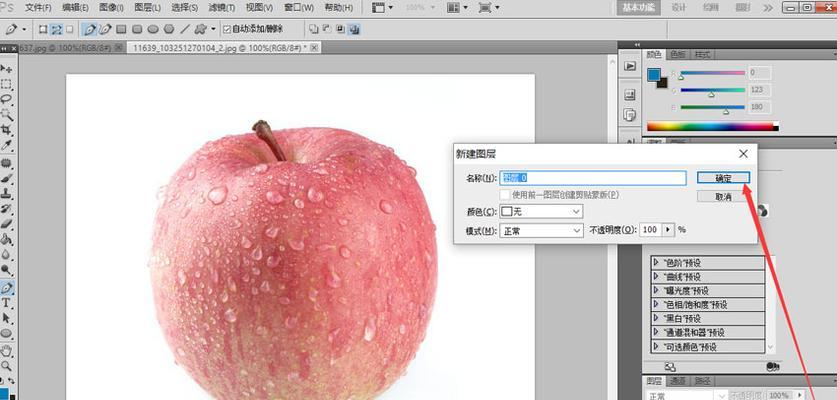Cancel the New Layer dialog with 取消
This screenshot has width=837, height=400.
(723, 197)
